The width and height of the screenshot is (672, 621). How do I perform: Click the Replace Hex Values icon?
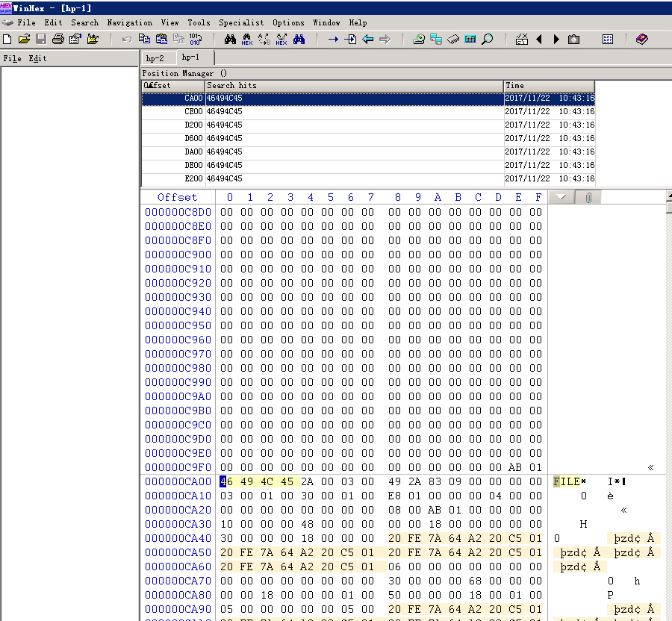coord(281,40)
